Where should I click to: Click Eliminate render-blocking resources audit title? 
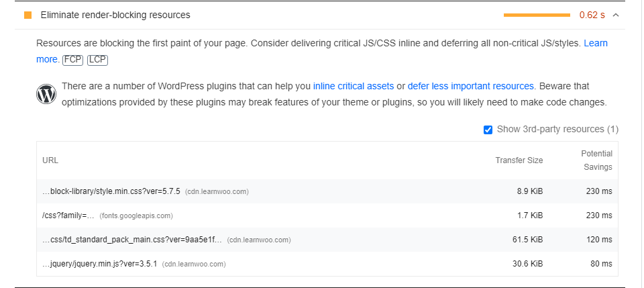115,15
